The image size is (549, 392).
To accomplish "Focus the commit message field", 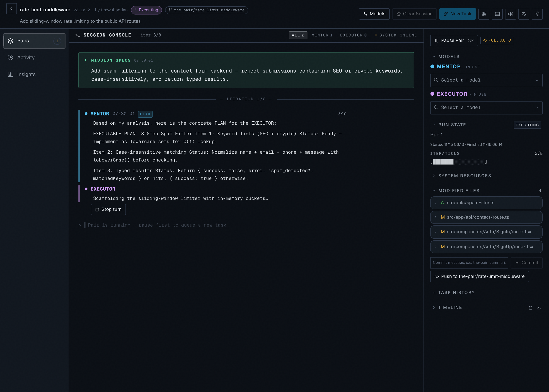I will [x=469, y=263].
